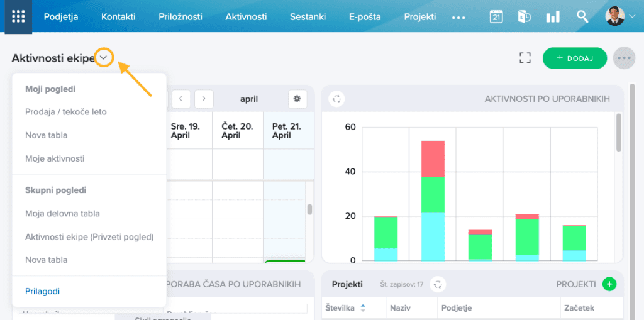Click the Podjetje column header
Image resolution: width=644 pixels, height=320 pixels.
457,307
